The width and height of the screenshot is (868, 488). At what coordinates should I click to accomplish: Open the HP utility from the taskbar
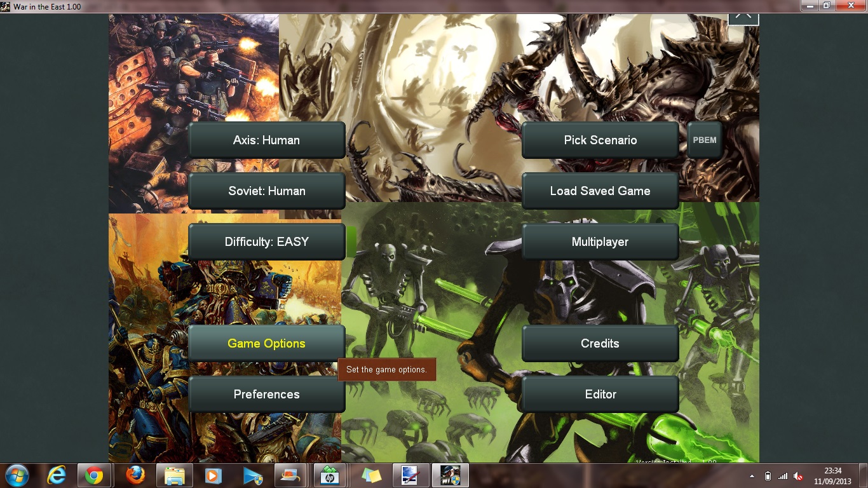click(329, 475)
